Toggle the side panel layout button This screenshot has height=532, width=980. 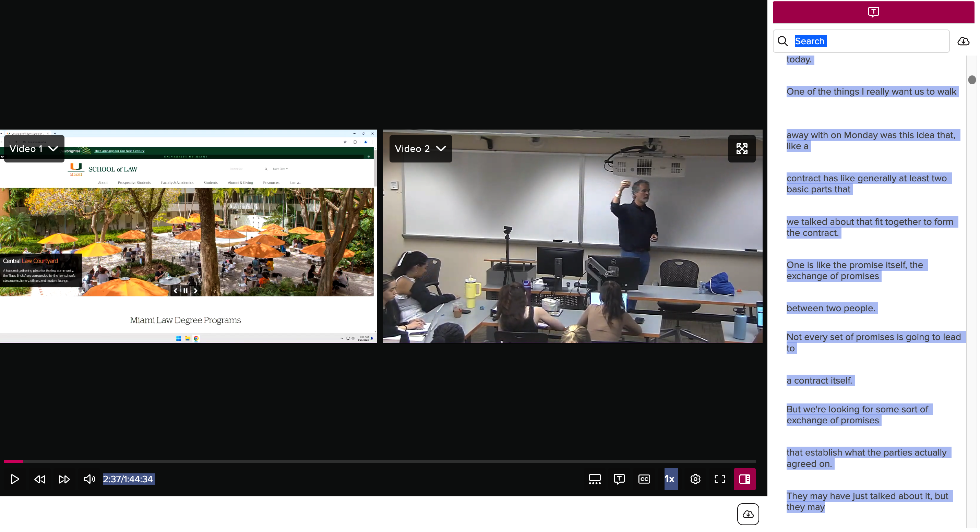(x=744, y=479)
